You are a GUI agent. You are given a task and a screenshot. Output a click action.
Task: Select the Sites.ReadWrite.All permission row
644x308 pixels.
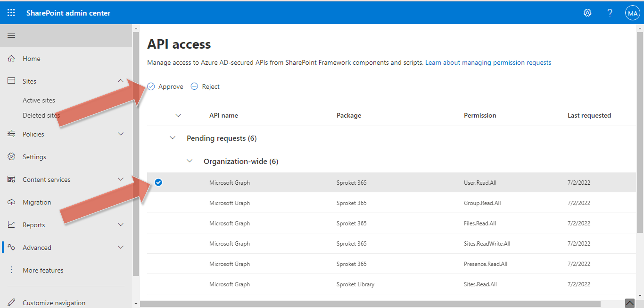(x=391, y=243)
